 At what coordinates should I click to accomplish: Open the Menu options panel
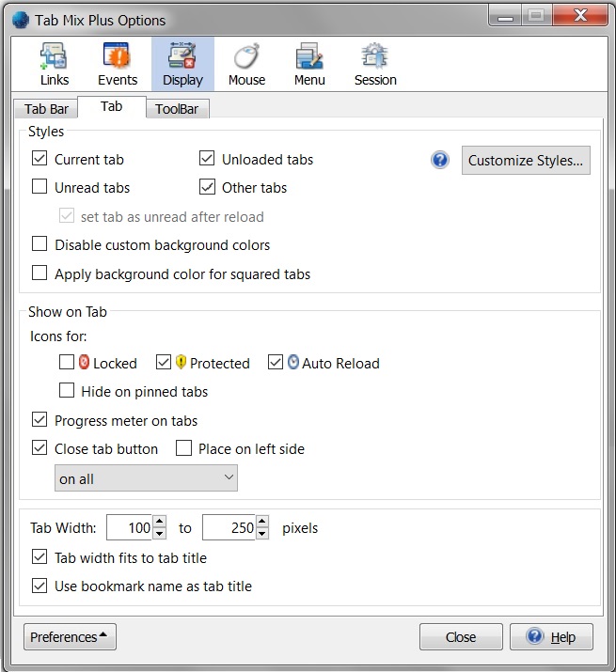click(309, 64)
